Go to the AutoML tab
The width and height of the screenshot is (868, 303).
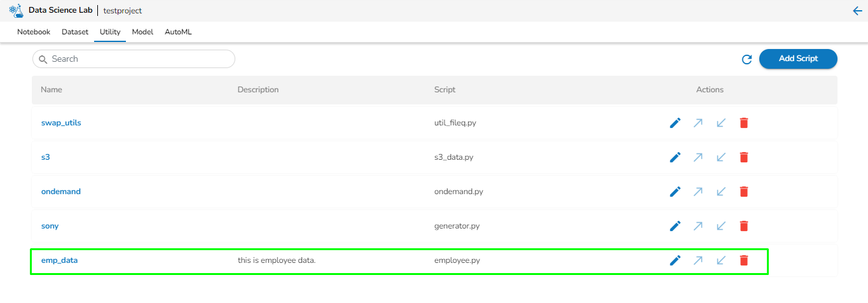178,32
